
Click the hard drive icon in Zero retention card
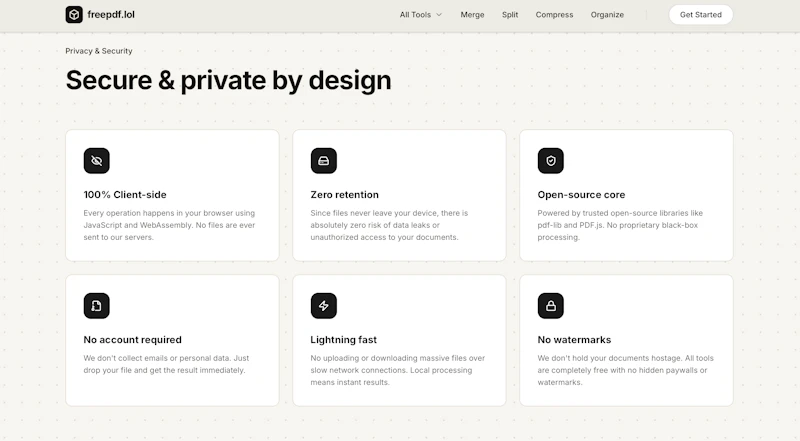click(x=323, y=161)
